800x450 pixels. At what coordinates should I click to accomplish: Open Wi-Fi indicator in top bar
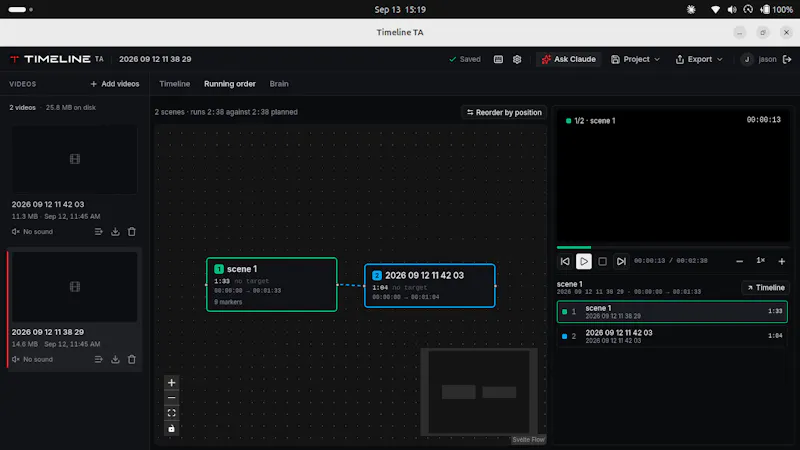click(715, 10)
